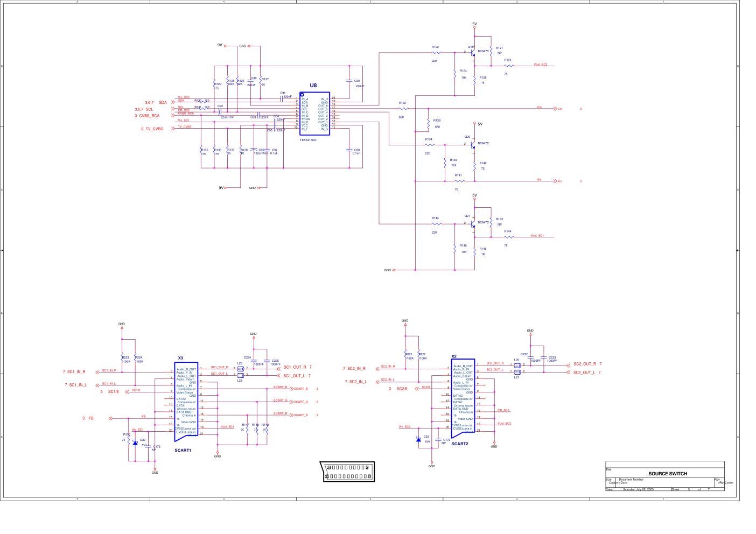Click capacitor C224 symbol
The height and width of the screenshot is (534, 756).
(x=254, y=361)
